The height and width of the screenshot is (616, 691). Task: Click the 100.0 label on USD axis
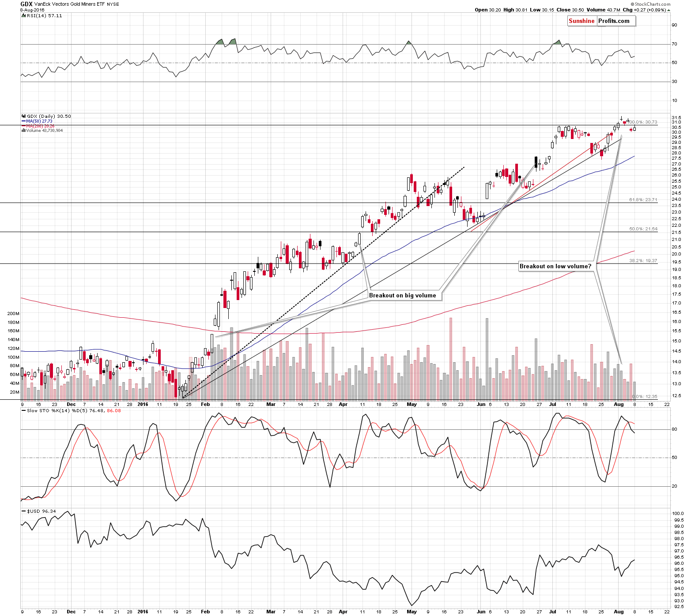677,514
